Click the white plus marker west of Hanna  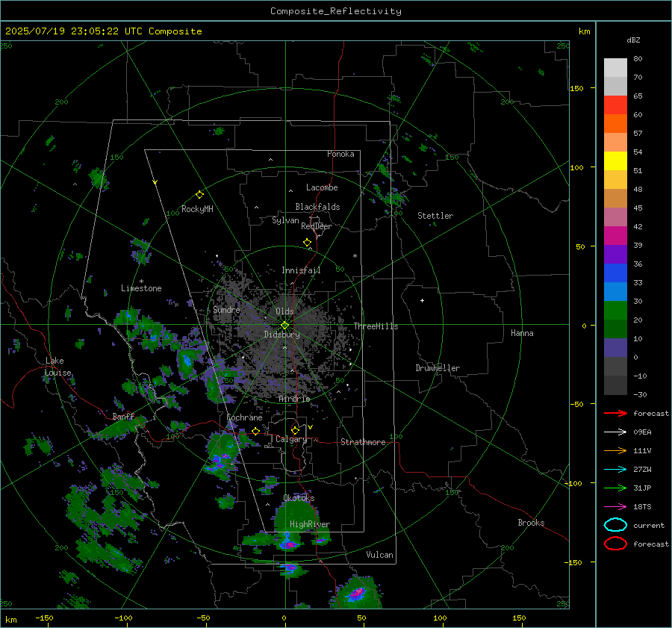click(x=422, y=300)
